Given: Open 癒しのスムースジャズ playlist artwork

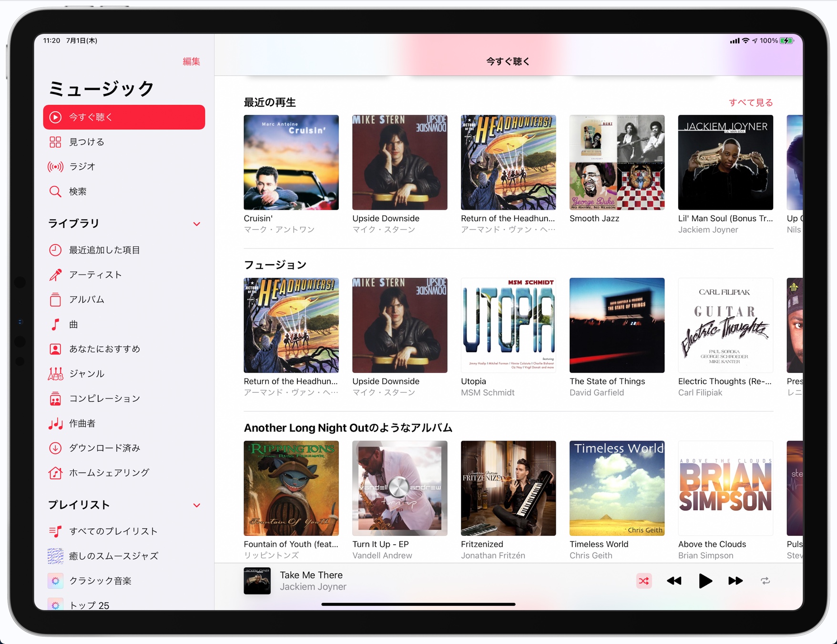Looking at the screenshot, I should tap(55, 556).
